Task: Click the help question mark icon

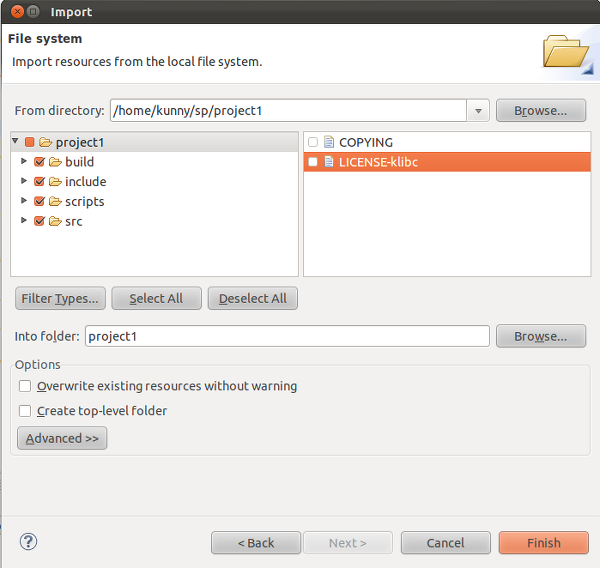Action: pos(28,542)
